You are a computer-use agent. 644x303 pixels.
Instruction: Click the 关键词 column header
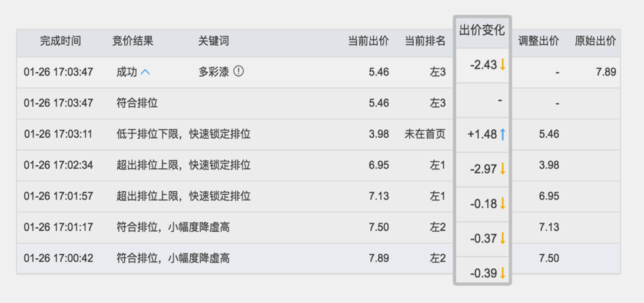[x=214, y=41]
